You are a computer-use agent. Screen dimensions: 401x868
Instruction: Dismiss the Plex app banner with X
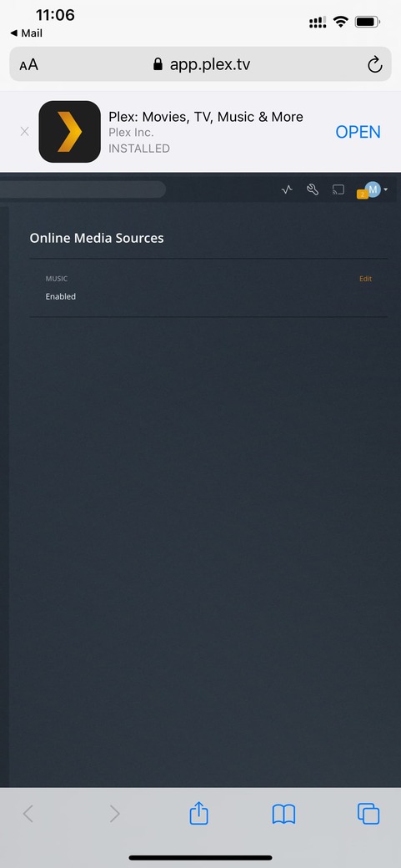coord(24,132)
